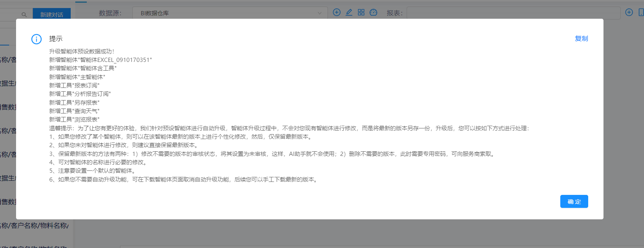Click the 提示 dialog title
The height and width of the screenshot is (248, 644).
pyautogui.click(x=56, y=39)
